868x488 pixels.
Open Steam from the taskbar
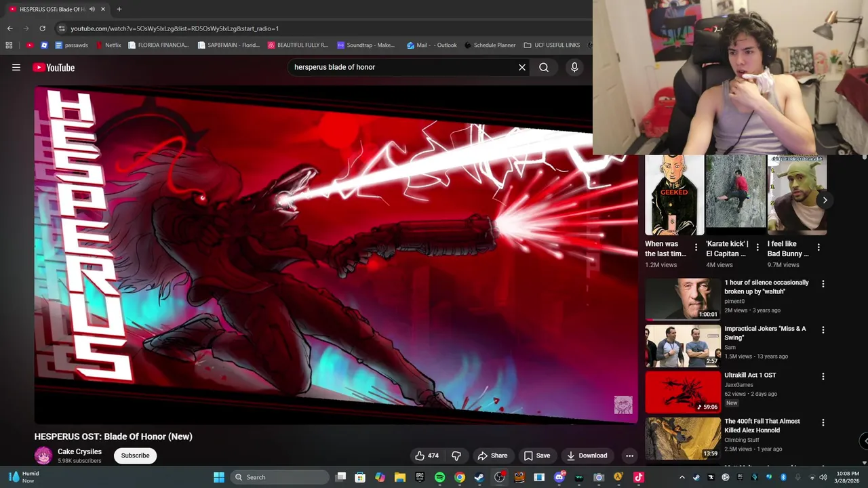tap(479, 477)
